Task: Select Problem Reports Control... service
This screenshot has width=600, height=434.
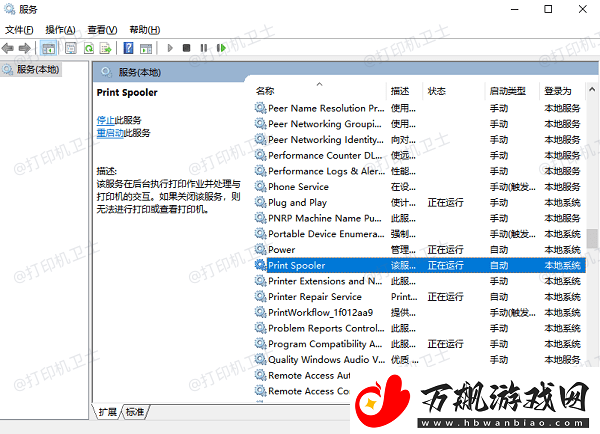Action: point(420,328)
